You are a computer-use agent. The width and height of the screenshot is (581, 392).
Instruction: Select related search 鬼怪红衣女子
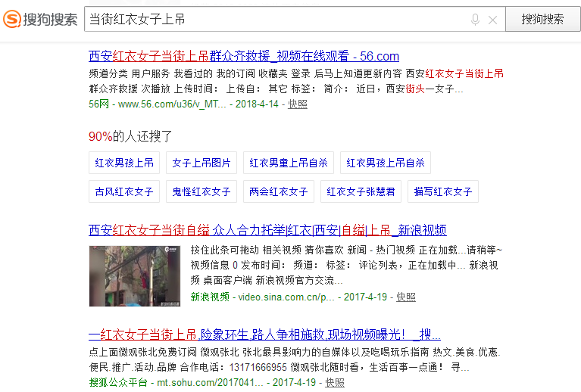[x=201, y=191]
